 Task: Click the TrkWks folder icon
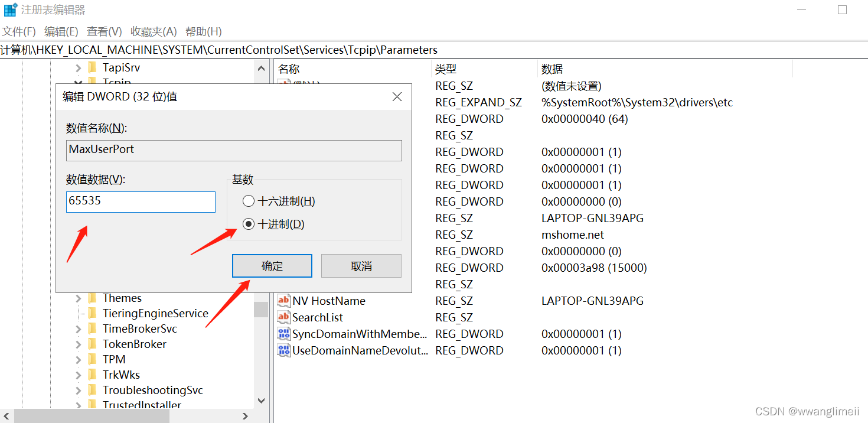pos(92,375)
